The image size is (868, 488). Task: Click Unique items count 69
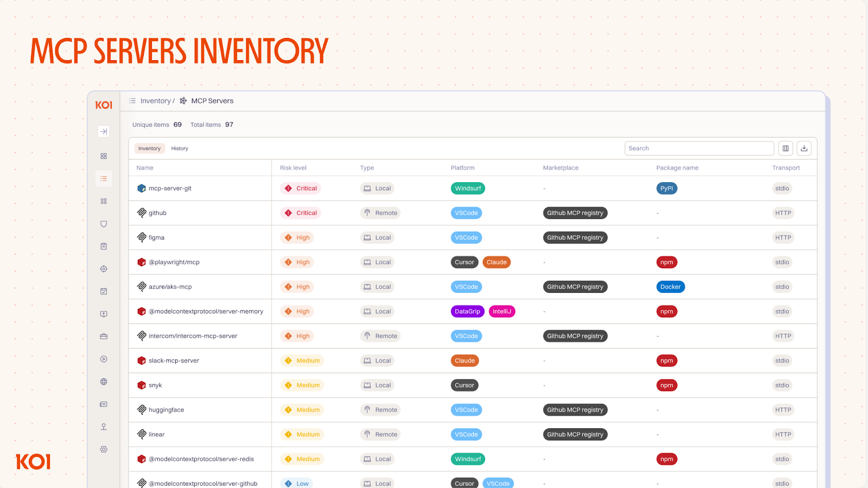point(177,125)
